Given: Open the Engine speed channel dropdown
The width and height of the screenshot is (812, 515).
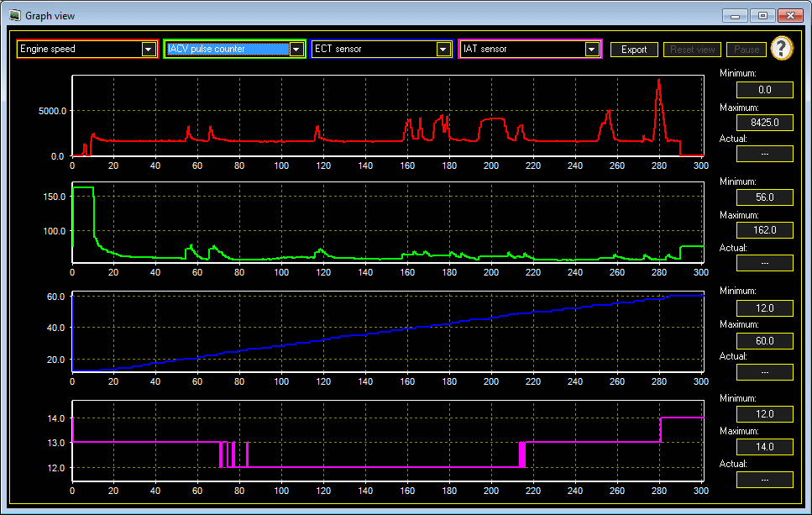Looking at the screenshot, I should (x=149, y=49).
